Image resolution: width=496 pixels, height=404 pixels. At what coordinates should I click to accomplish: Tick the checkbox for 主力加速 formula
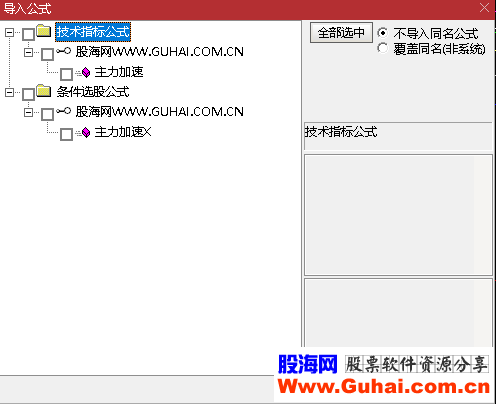66,74
